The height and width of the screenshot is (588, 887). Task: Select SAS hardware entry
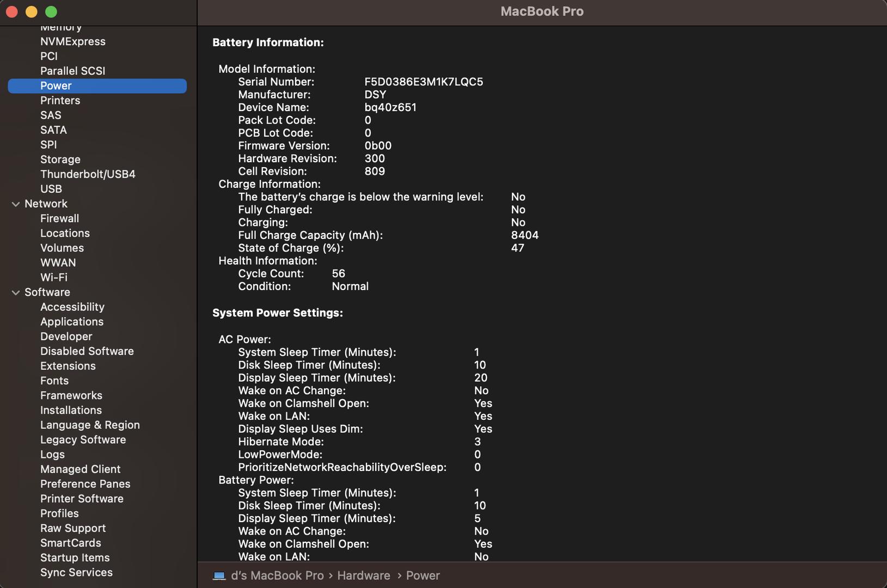point(51,115)
